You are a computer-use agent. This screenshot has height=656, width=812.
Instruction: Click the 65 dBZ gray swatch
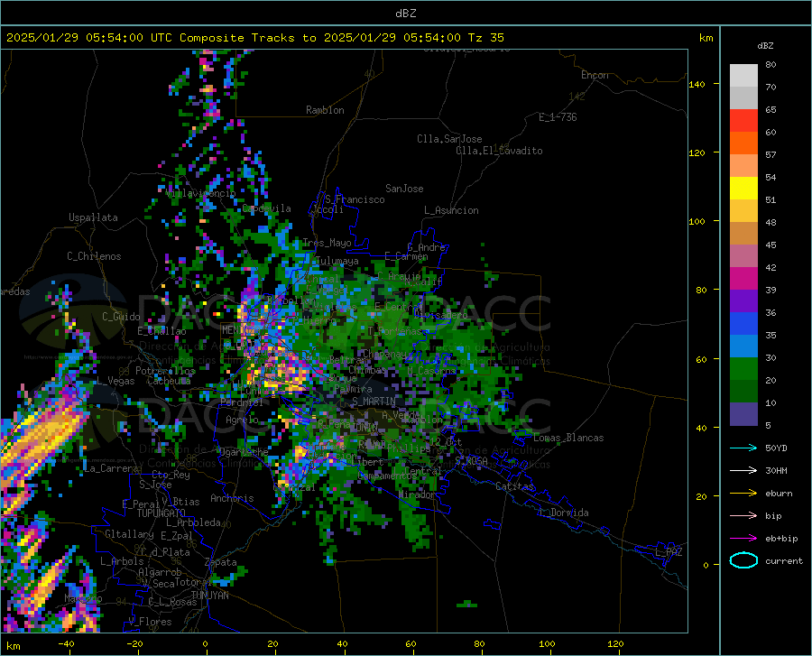743,97
